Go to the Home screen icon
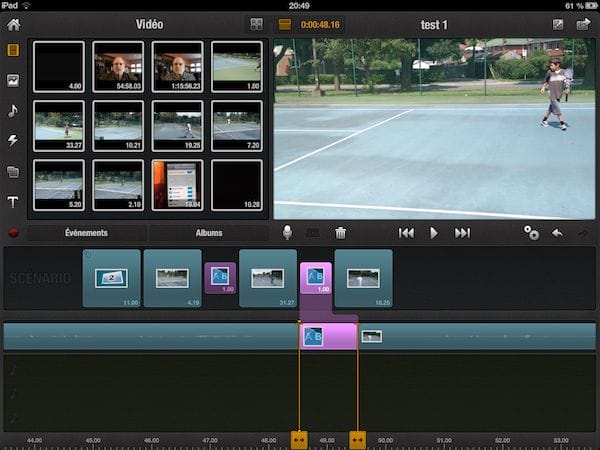This screenshot has width=600, height=450. click(13, 23)
